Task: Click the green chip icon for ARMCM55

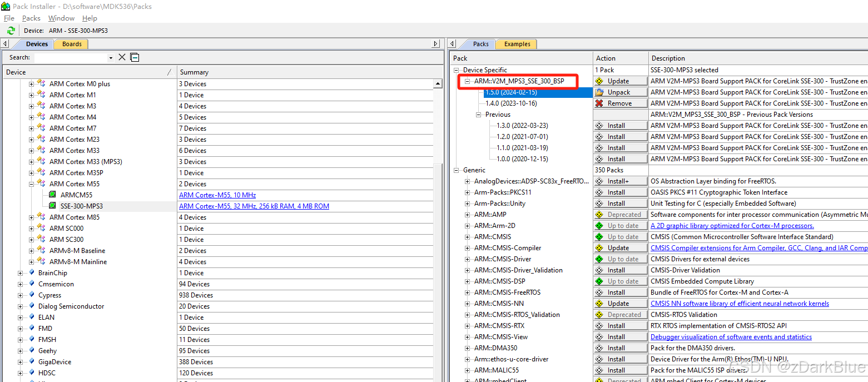Action: click(52, 195)
